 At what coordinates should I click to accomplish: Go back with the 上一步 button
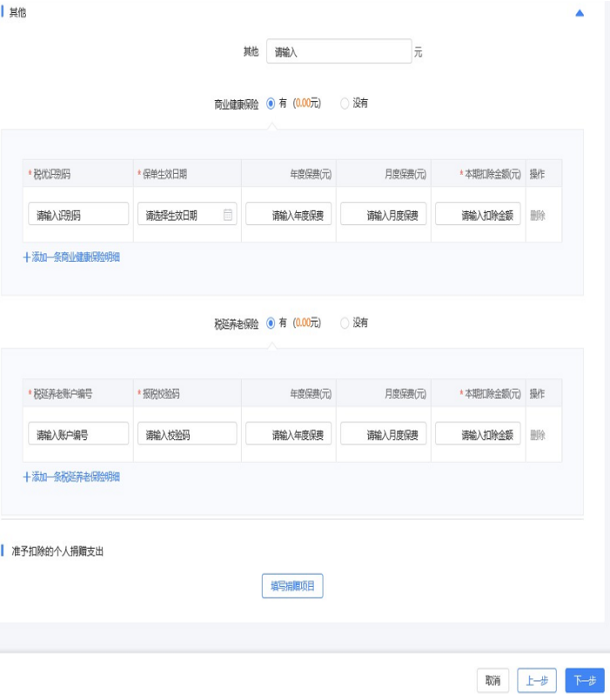536,681
